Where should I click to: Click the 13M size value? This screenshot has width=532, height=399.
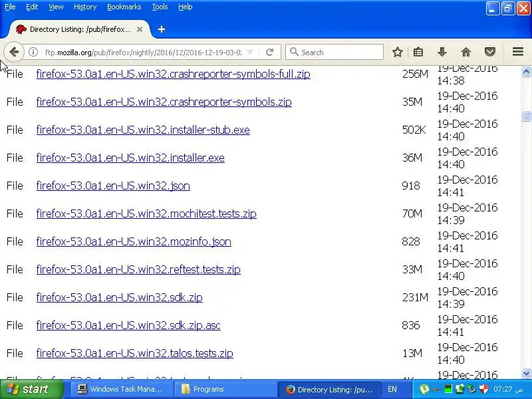click(x=412, y=353)
